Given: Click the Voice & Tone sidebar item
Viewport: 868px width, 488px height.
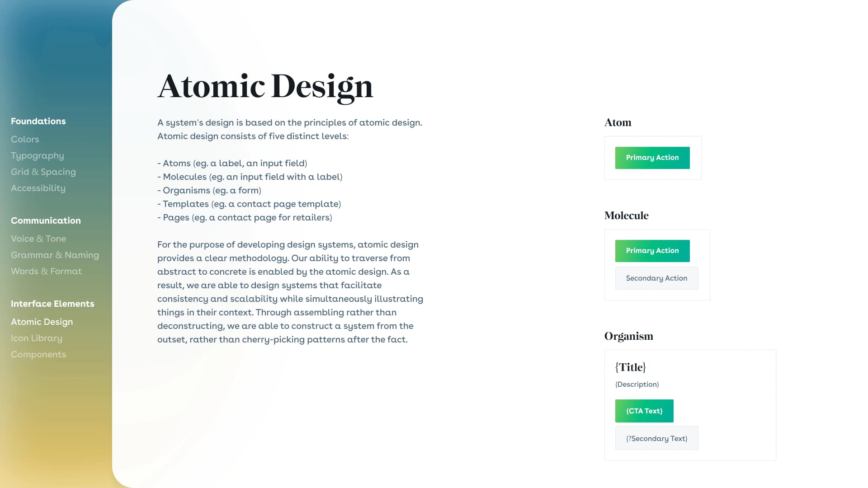Looking at the screenshot, I should pos(38,238).
